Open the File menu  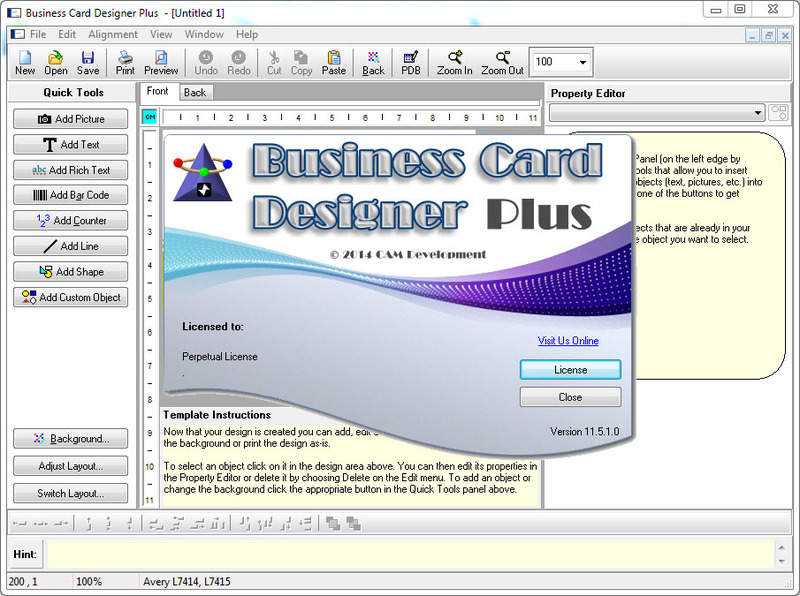pos(38,34)
